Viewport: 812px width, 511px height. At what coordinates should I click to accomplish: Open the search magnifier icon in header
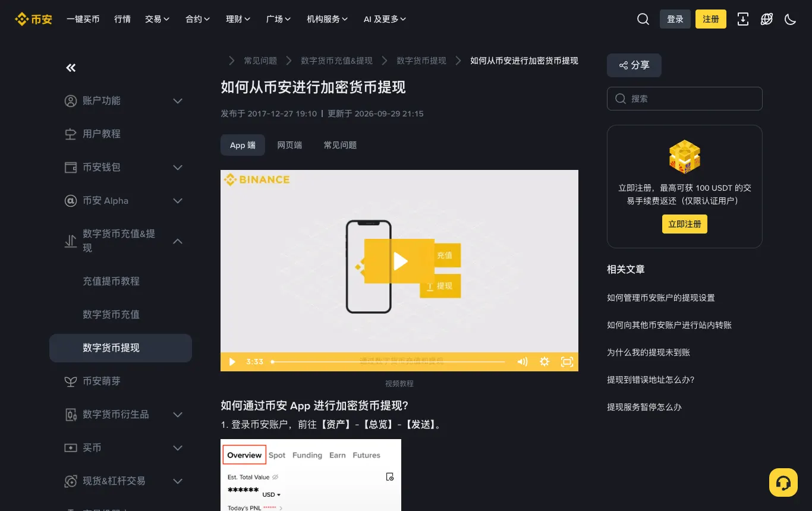coord(643,19)
